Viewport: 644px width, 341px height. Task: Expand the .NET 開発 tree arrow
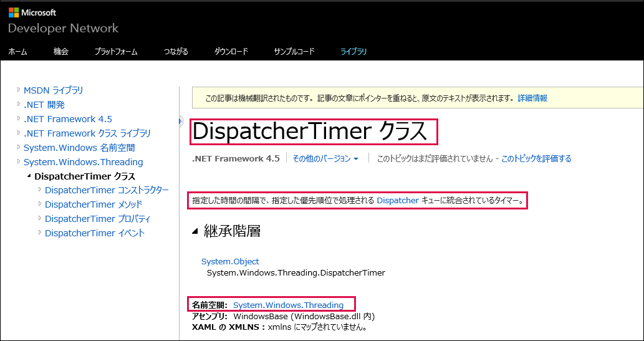19,103
